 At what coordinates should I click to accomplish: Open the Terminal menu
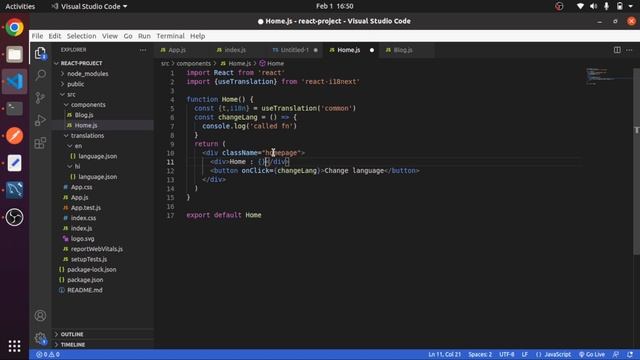click(x=170, y=36)
